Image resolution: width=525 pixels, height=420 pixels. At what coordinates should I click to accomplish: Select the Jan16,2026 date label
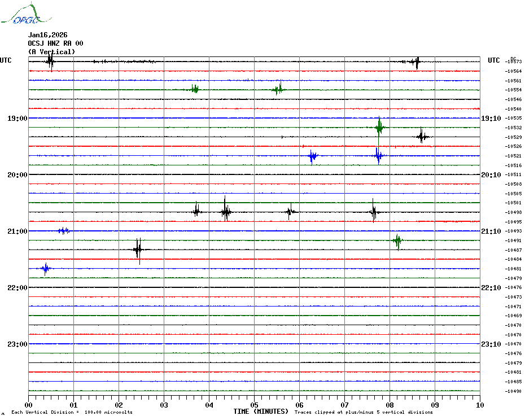click(x=47, y=35)
